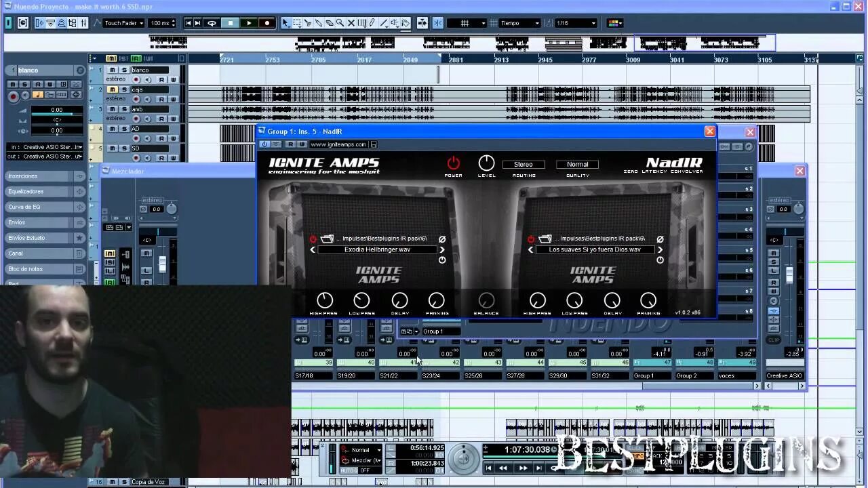
Task: Mute the AD track
Action: [x=113, y=129]
